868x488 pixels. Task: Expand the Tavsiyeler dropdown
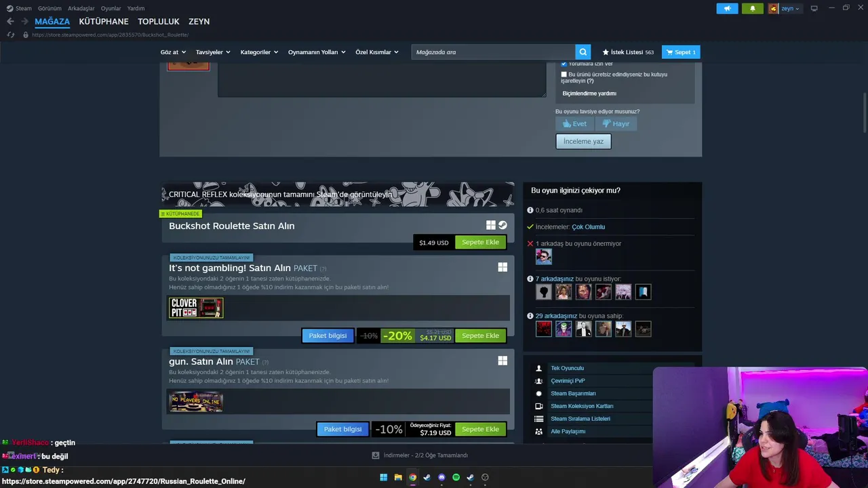click(x=213, y=52)
